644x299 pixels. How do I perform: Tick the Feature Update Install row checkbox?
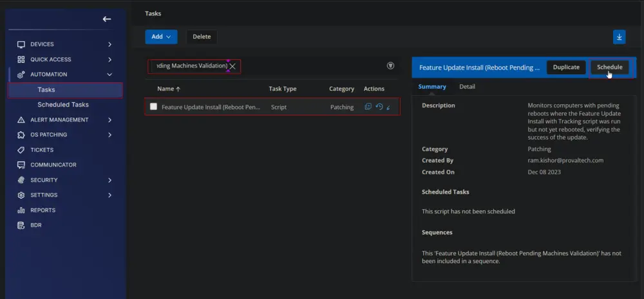(153, 107)
